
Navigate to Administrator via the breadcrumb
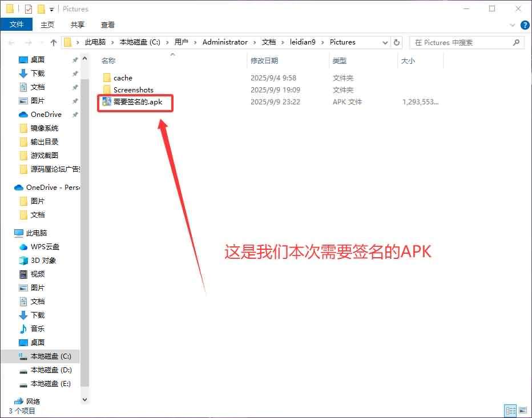point(225,42)
